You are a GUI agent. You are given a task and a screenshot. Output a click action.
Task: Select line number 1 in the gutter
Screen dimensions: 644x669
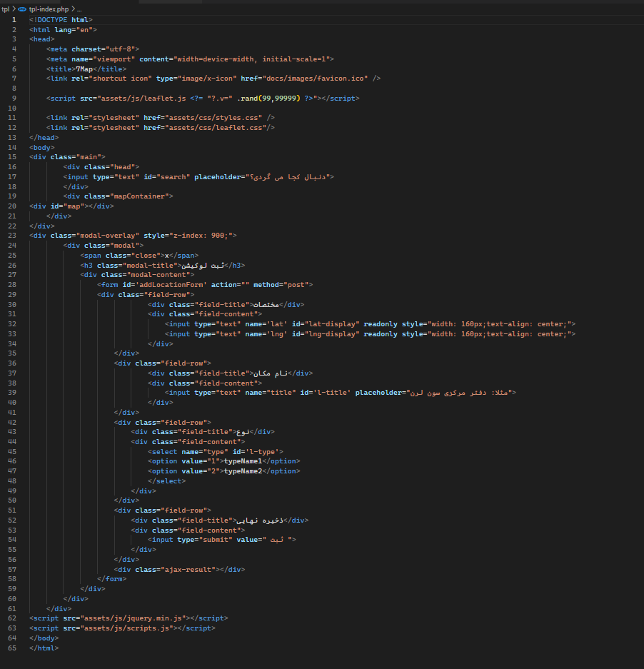click(14, 19)
